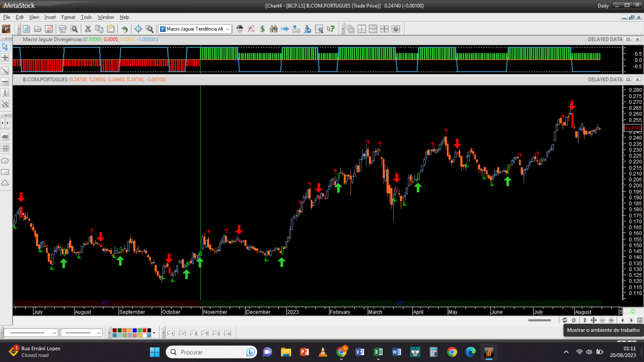This screenshot has width=644, height=362.
Task: Select the text annotation abc tool
Action: point(5,136)
